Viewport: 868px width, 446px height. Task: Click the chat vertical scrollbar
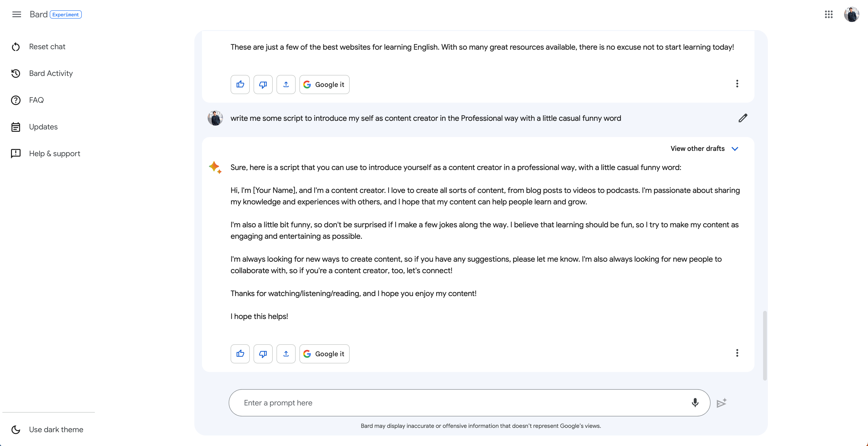765,345
